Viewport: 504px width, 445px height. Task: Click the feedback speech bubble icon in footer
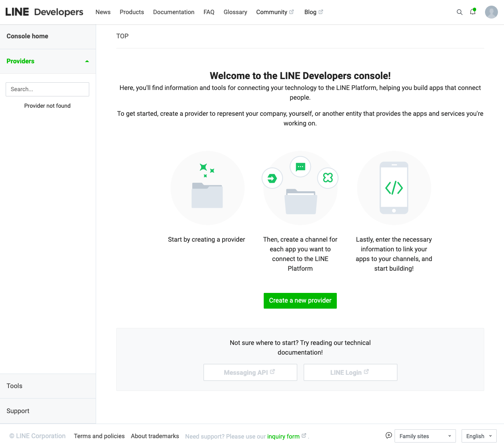point(388,435)
